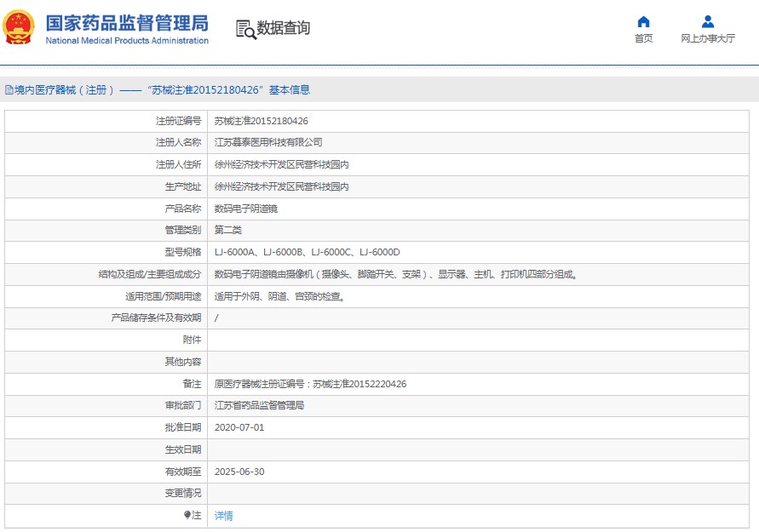Click the 审批部门 label

click(x=182, y=405)
